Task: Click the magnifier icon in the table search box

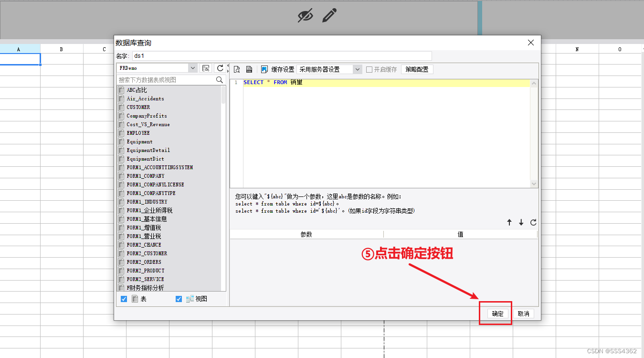Action: click(220, 80)
